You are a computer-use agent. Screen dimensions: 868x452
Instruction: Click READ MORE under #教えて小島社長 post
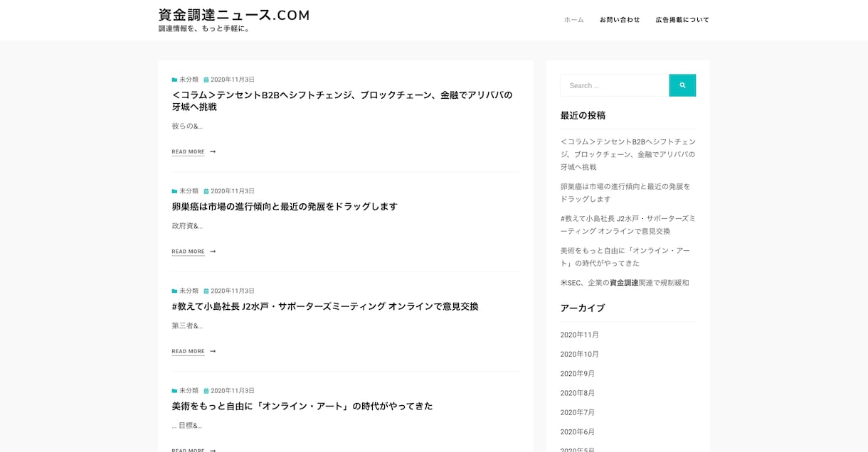click(x=188, y=351)
